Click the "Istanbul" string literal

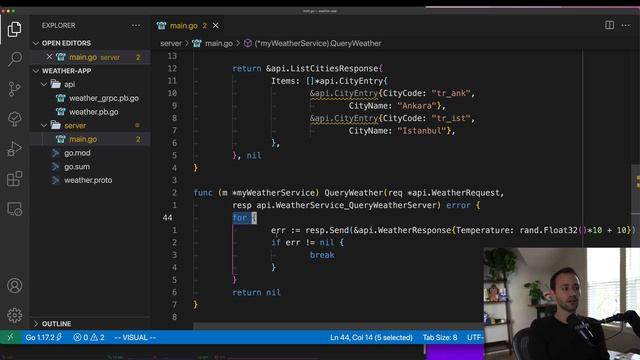point(421,131)
